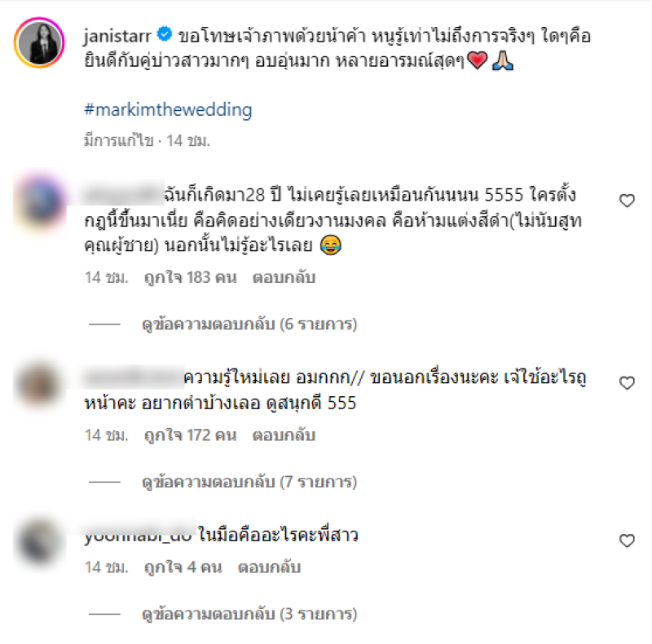Image resolution: width=652 pixels, height=644 pixels.
Task: Open the #markimthewedding hashtag link
Action: (168, 110)
